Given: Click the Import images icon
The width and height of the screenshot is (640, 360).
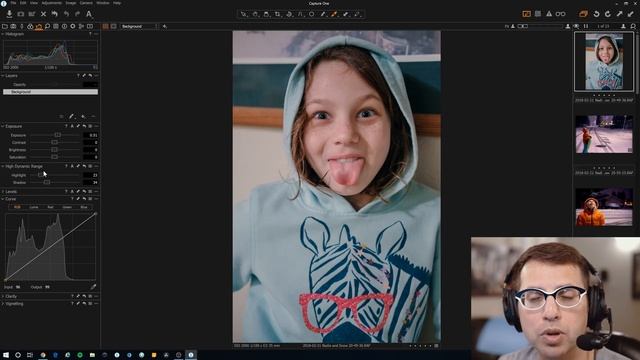Looking at the screenshot, I should (9, 14).
